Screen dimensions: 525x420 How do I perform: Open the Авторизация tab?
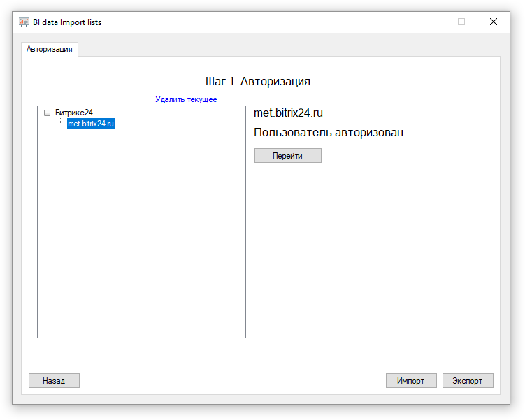tap(50, 49)
